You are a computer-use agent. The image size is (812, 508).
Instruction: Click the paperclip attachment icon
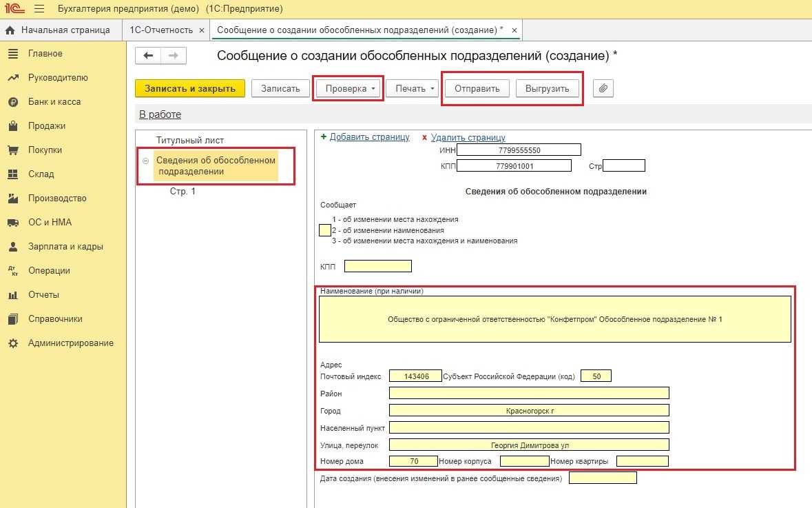[x=603, y=89]
